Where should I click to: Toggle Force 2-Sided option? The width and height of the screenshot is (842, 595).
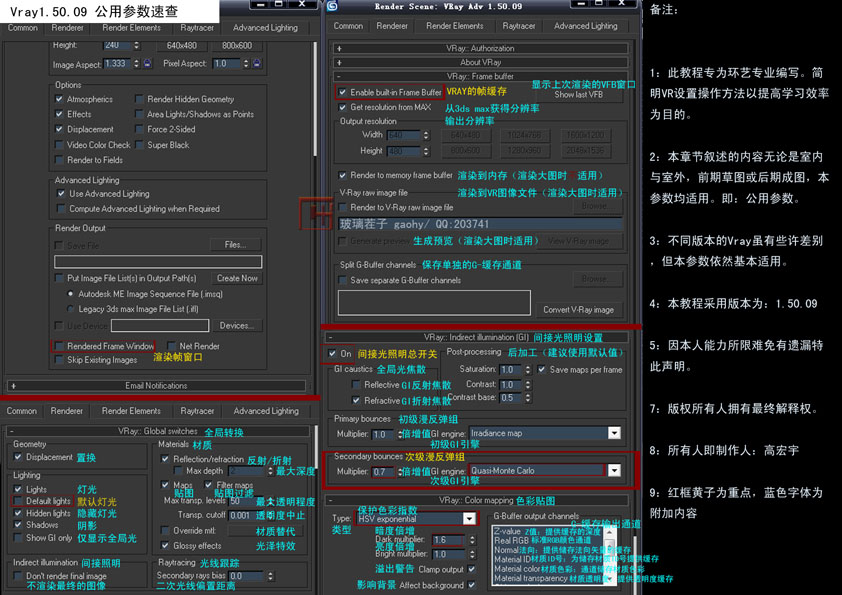(140, 129)
